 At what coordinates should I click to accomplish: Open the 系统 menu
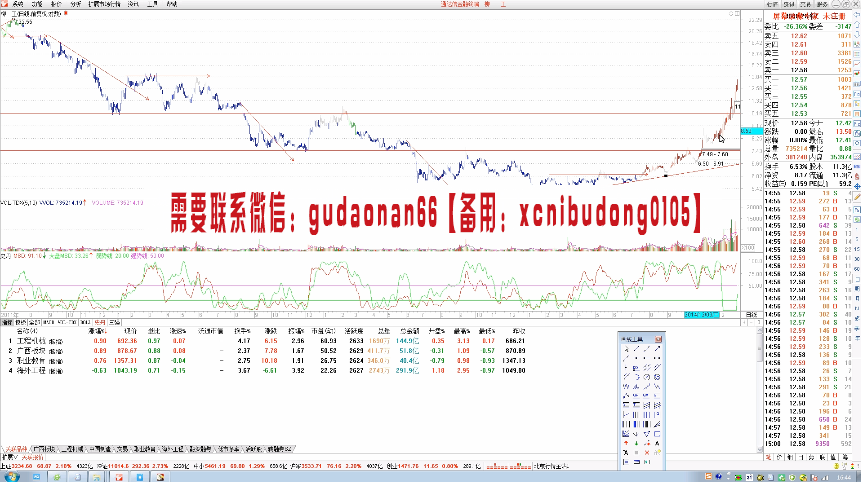(x=17, y=4)
